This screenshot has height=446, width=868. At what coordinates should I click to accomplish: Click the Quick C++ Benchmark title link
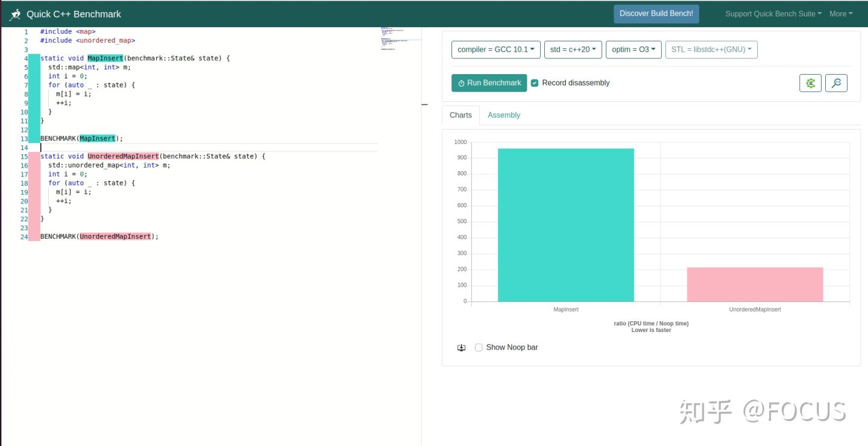[x=74, y=14]
